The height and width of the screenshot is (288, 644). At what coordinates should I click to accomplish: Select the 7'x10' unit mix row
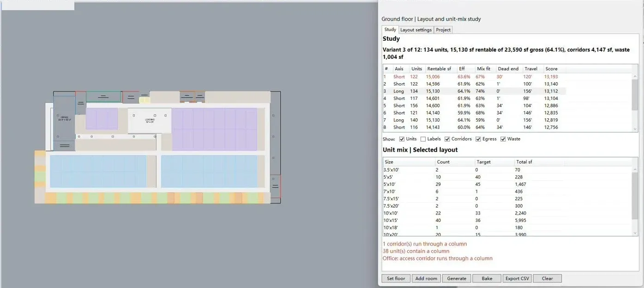pos(473,191)
